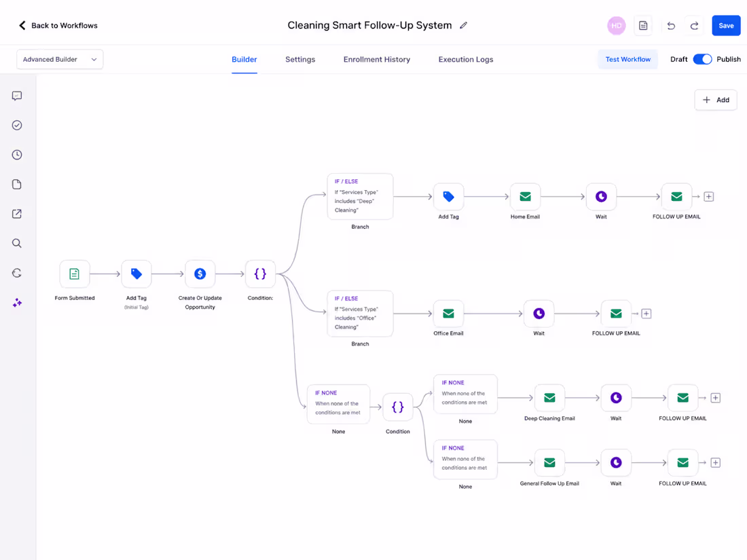This screenshot has width=747, height=560.
Task: Select the Add Tag (Initial Tag) node
Action: pyautogui.click(x=136, y=274)
